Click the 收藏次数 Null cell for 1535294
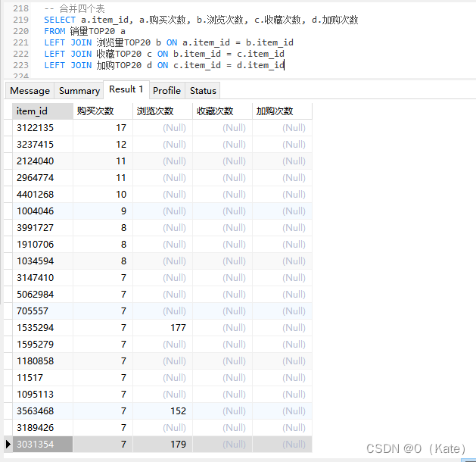 point(222,328)
